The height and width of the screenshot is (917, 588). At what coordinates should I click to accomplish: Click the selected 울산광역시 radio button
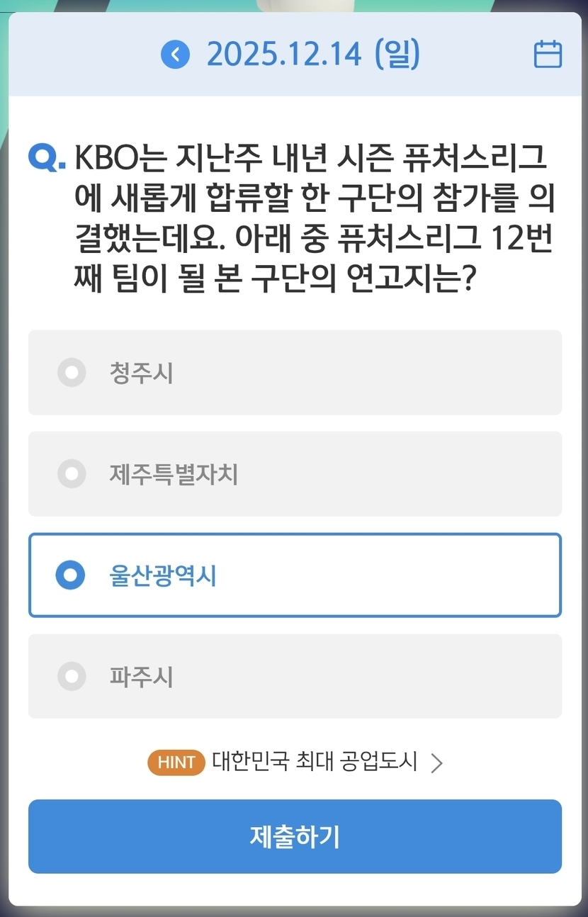71,575
